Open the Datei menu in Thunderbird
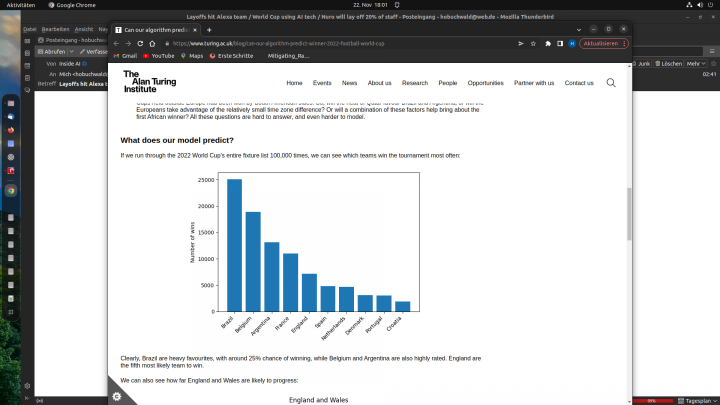This screenshot has height=405, width=720. point(30,30)
